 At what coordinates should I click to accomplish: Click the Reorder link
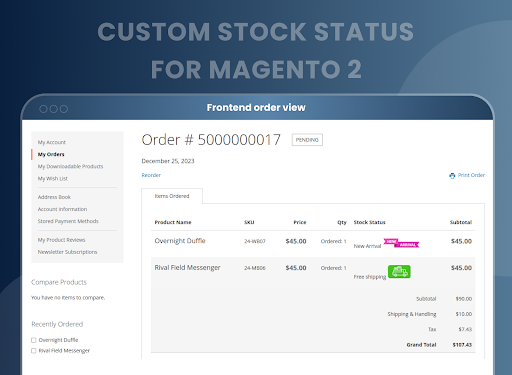click(x=151, y=175)
